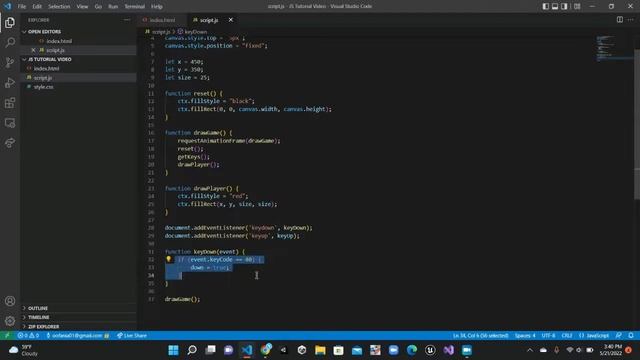Open the editor More Actions ellipsis

tap(631, 20)
